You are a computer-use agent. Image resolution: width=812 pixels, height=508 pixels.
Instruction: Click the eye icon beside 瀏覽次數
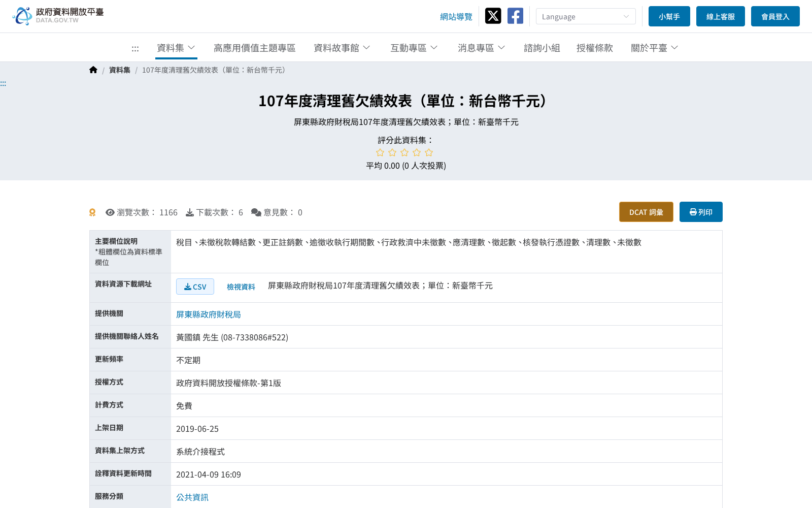(x=110, y=212)
